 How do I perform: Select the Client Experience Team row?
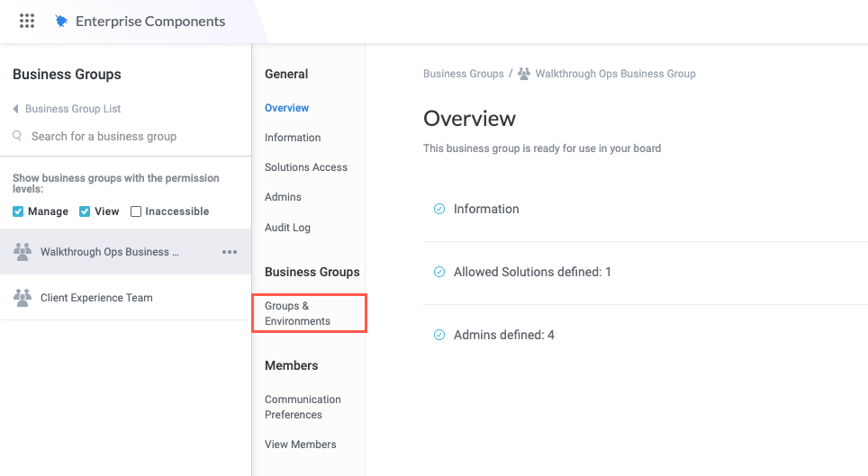pyautogui.click(x=126, y=298)
